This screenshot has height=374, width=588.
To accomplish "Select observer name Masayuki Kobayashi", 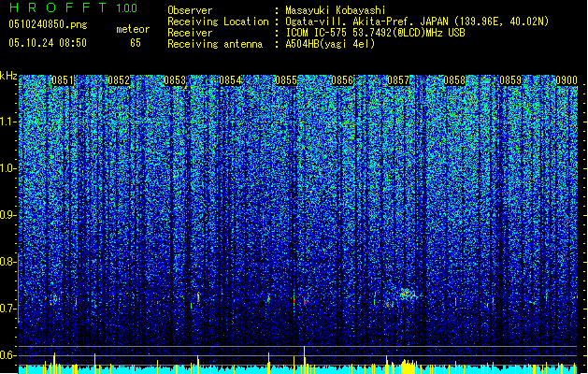I will [x=336, y=10].
